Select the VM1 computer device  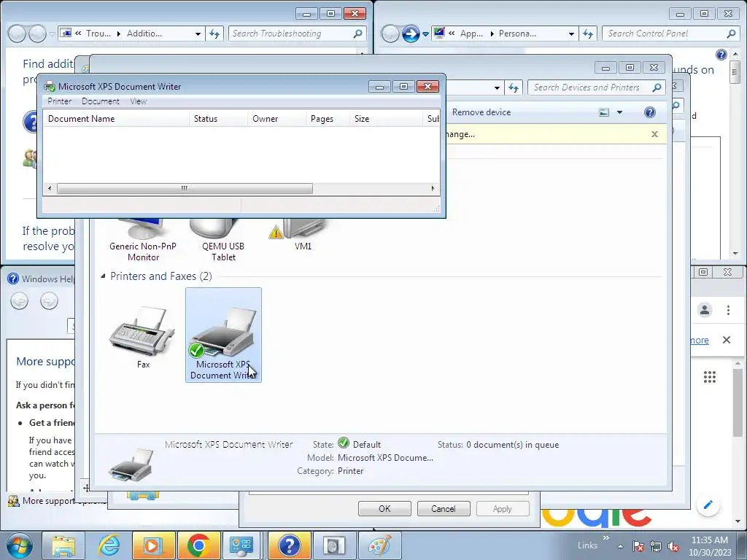tap(303, 236)
